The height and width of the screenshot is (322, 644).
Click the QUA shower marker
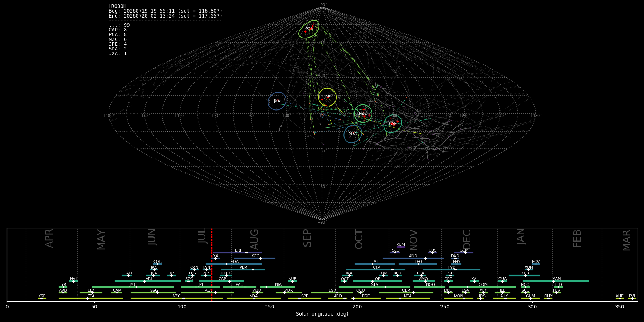(503, 281)
